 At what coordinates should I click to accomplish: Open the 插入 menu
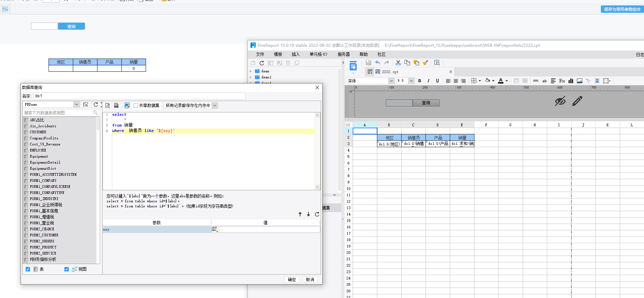point(295,54)
